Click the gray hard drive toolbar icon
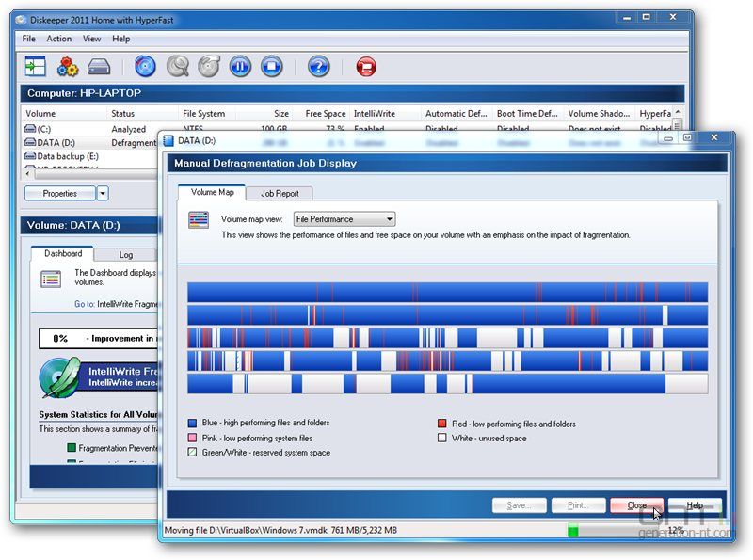This screenshot has width=753, height=560. (x=99, y=67)
